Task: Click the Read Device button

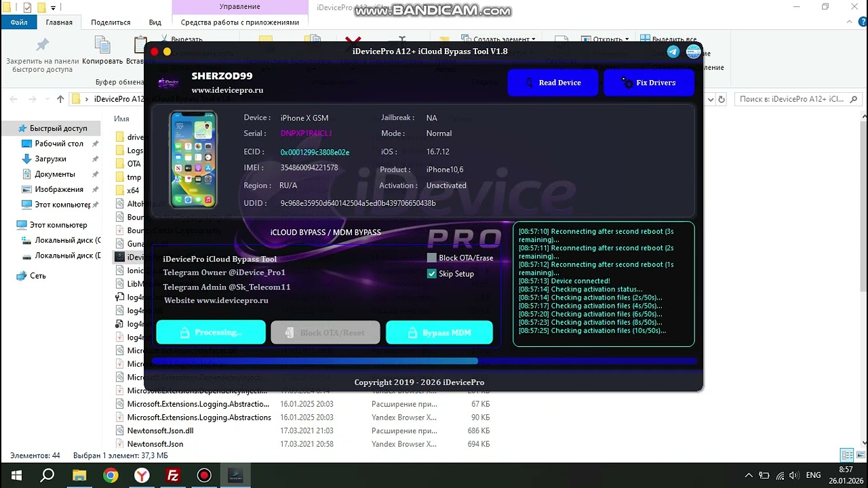Action: point(553,83)
